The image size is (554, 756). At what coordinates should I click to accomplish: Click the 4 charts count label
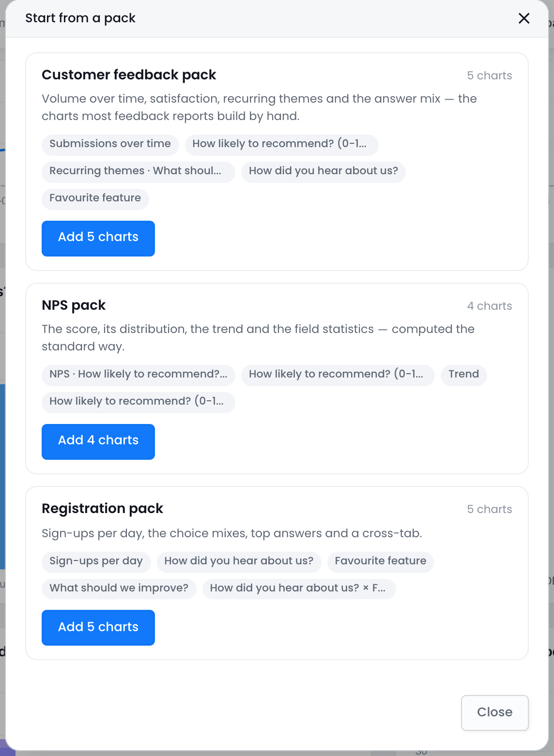489,306
